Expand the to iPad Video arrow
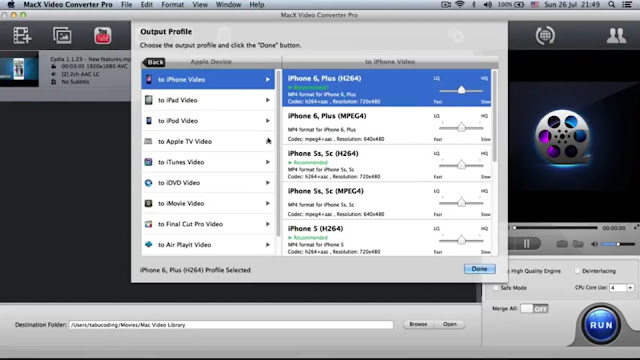Screen dimensions: 640x360 268,100
